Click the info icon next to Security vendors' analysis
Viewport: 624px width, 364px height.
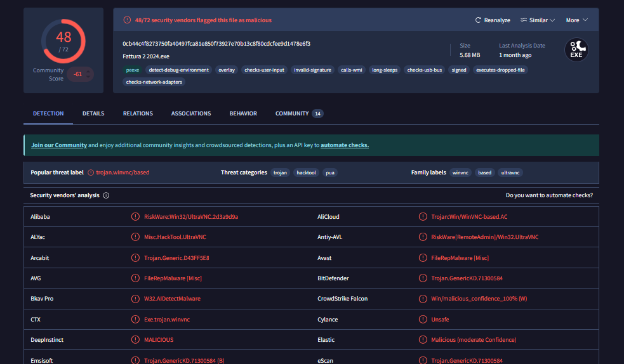point(106,195)
